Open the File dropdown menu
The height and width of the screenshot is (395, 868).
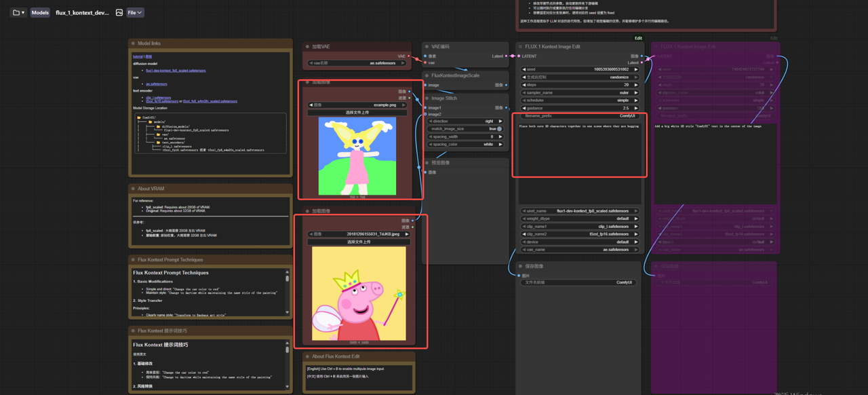(135, 12)
